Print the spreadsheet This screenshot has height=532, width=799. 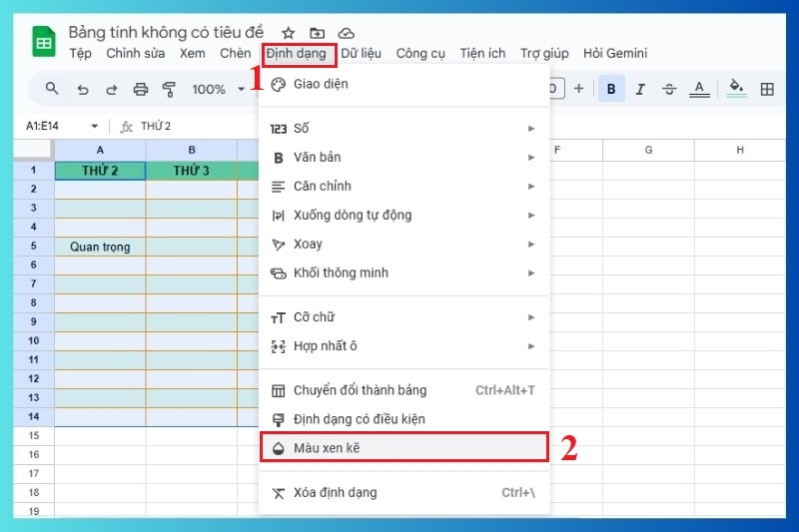(140, 90)
